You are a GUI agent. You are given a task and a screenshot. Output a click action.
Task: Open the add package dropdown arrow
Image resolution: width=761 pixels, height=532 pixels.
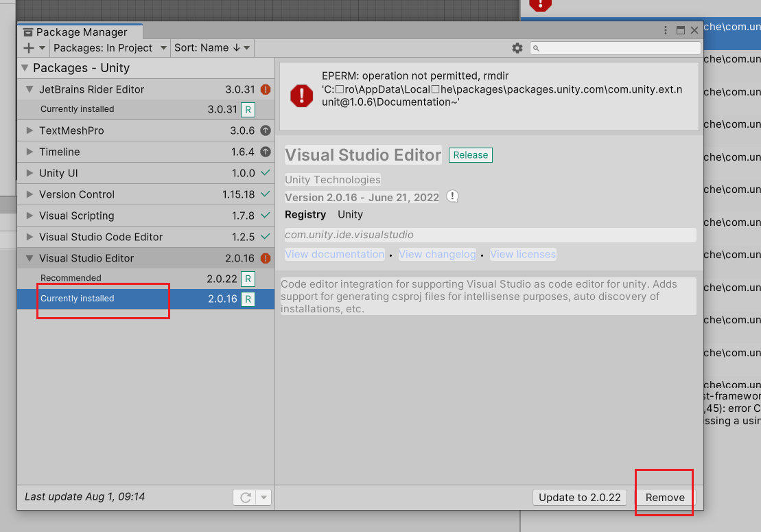point(43,48)
